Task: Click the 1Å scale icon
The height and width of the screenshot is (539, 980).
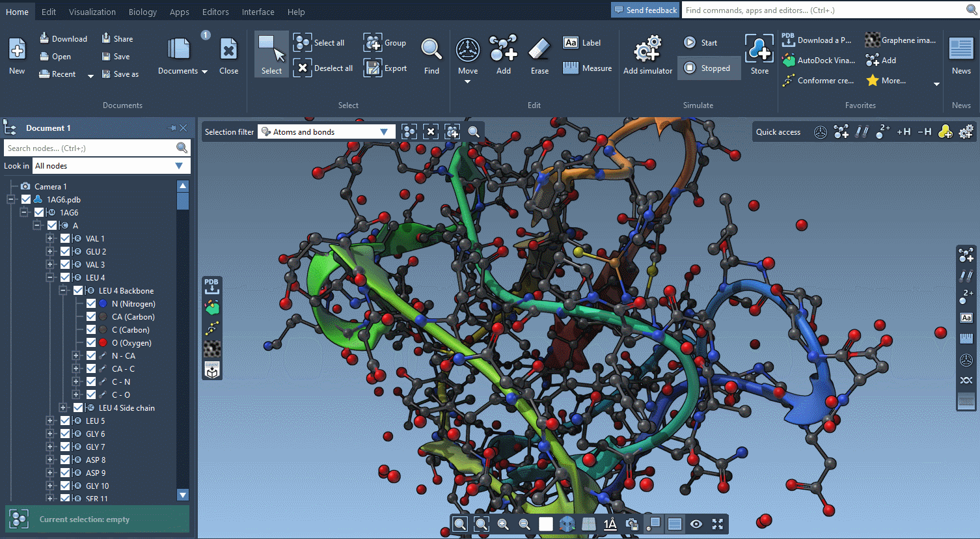Action: (x=610, y=524)
